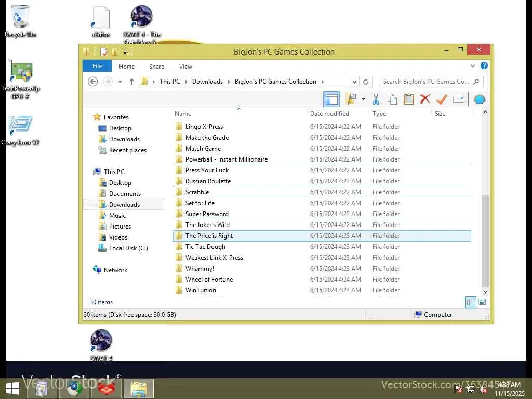Select the TechPowerUp GPU-Z desktop shortcut
Viewport: 532px width, 399px height.
pyautogui.click(x=20, y=79)
